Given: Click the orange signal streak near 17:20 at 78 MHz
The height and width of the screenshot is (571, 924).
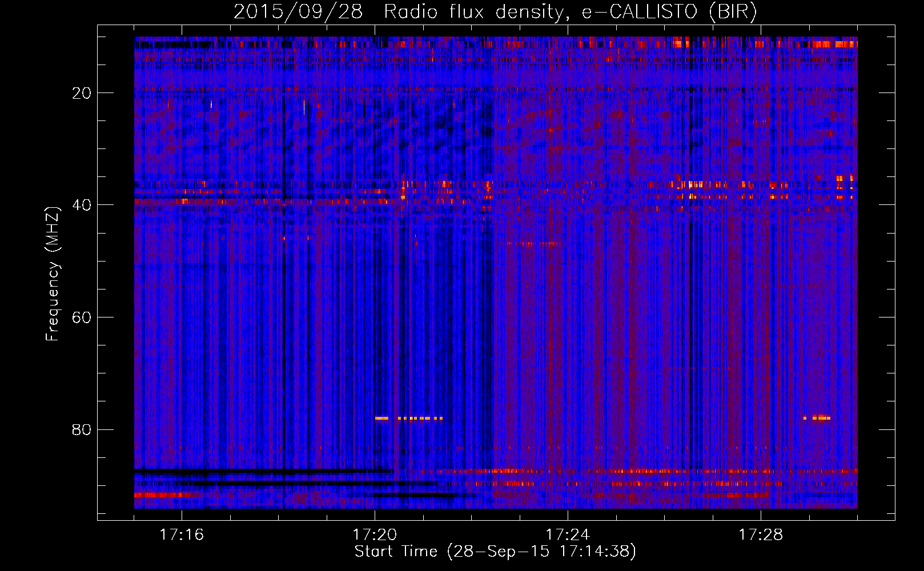Looking at the screenshot, I should point(409,419).
